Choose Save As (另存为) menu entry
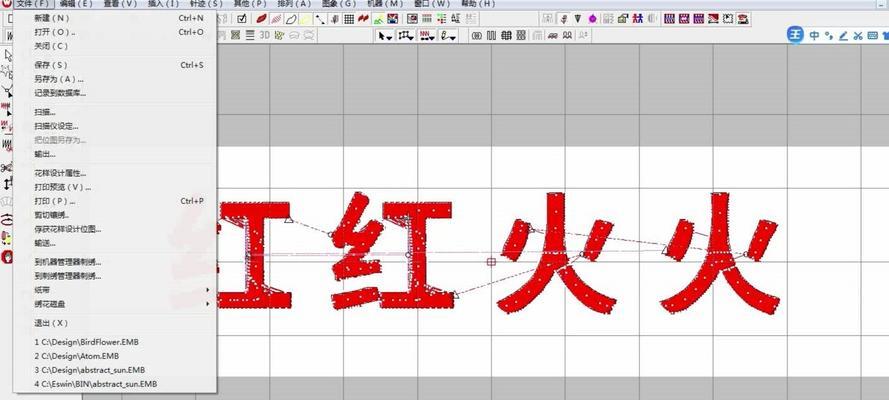889x400 pixels. tap(58, 79)
